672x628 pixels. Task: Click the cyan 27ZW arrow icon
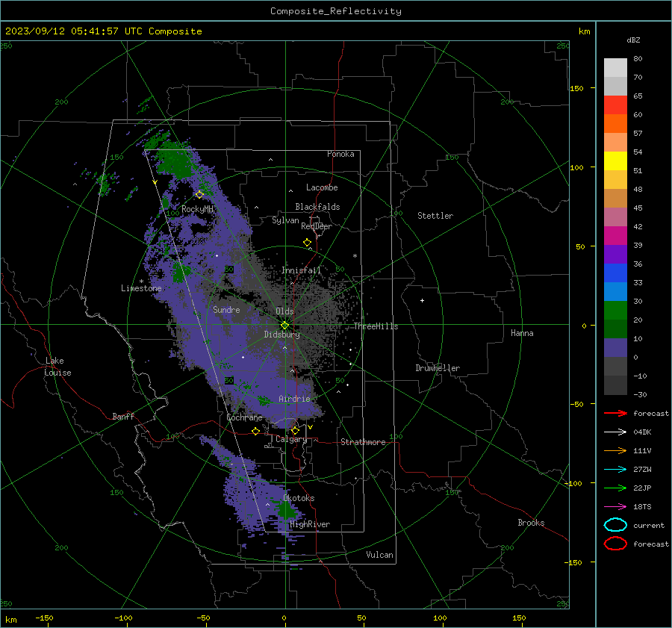pyautogui.click(x=615, y=470)
